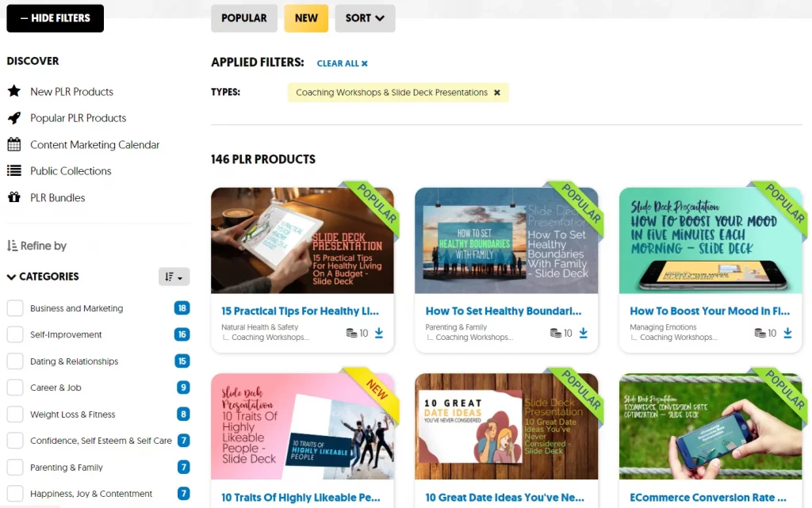Check Happiness, Joy & Contentment category

[x=15, y=494]
